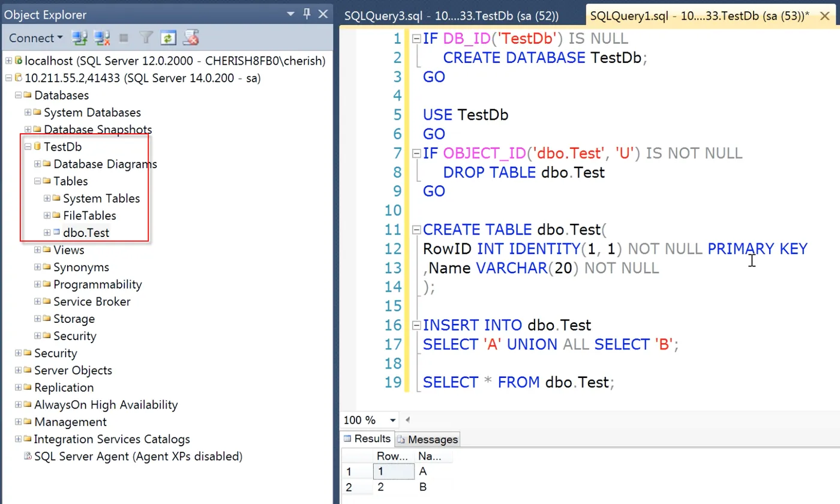The image size is (840, 504).
Task: Click the RowID column header in results
Action: pyautogui.click(x=394, y=457)
